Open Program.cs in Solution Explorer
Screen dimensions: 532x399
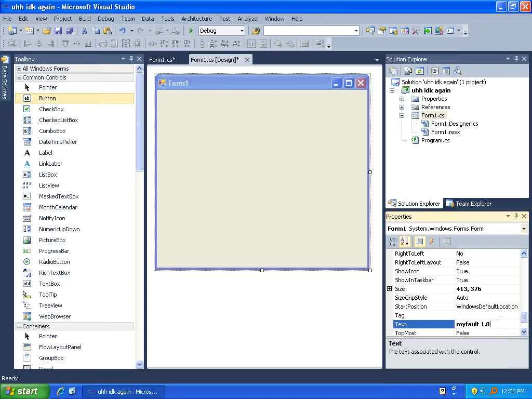435,140
